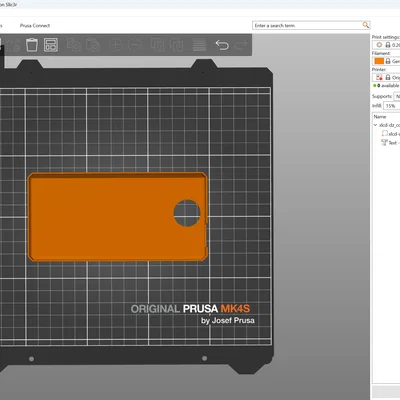Select the xlcd-dz object in the list
This screenshot has width=400, height=400.
pos(389,125)
